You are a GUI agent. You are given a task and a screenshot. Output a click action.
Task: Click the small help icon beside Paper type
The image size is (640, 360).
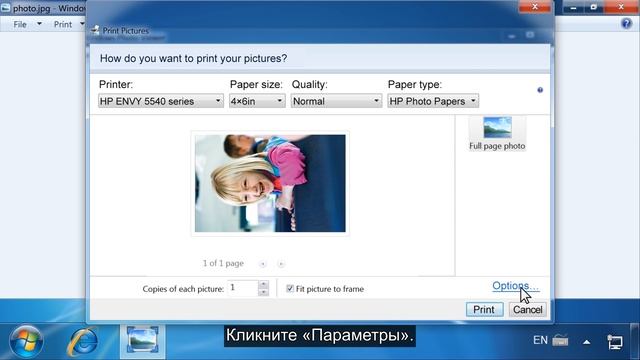point(540,90)
